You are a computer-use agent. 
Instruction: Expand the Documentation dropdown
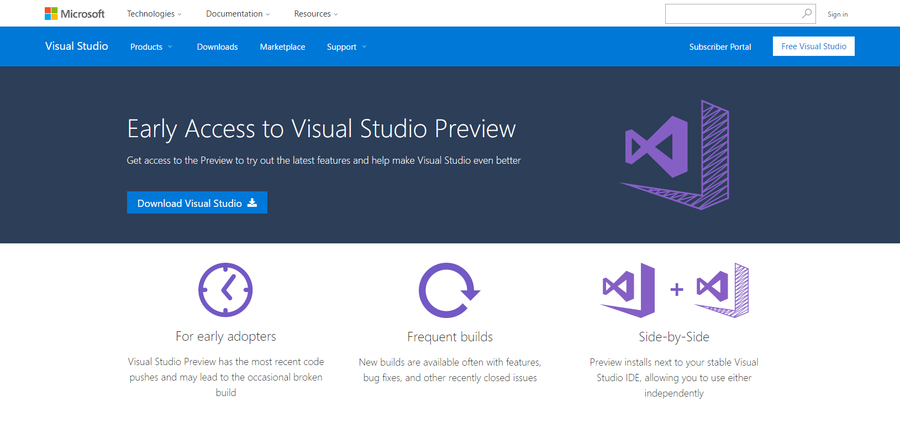[x=238, y=14]
